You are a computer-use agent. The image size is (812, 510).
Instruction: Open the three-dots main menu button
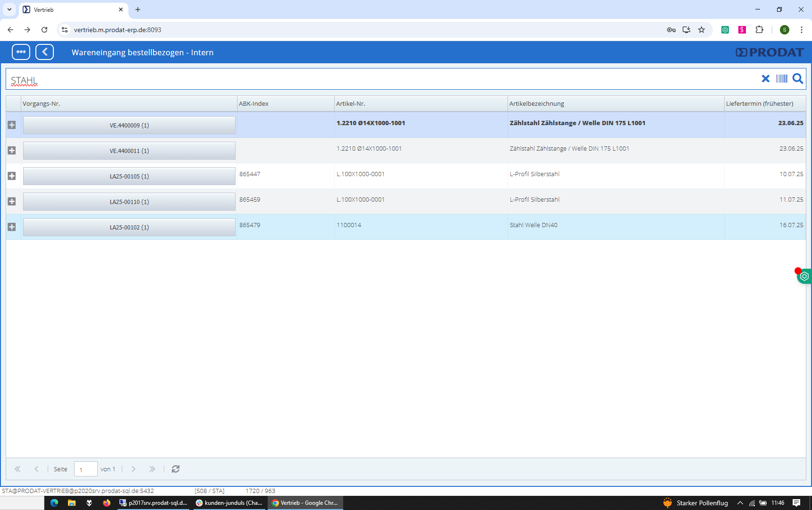pos(21,52)
